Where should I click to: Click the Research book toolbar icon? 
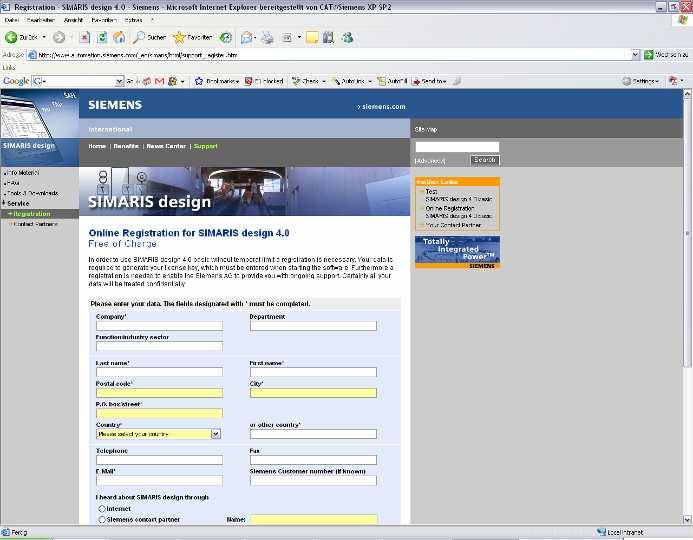point(328,38)
